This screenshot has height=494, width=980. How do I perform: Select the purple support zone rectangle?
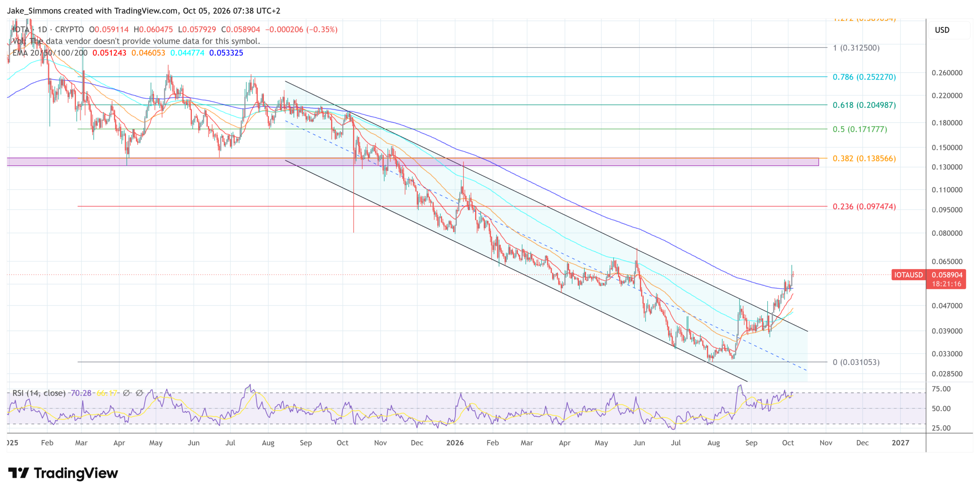pos(413,162)
